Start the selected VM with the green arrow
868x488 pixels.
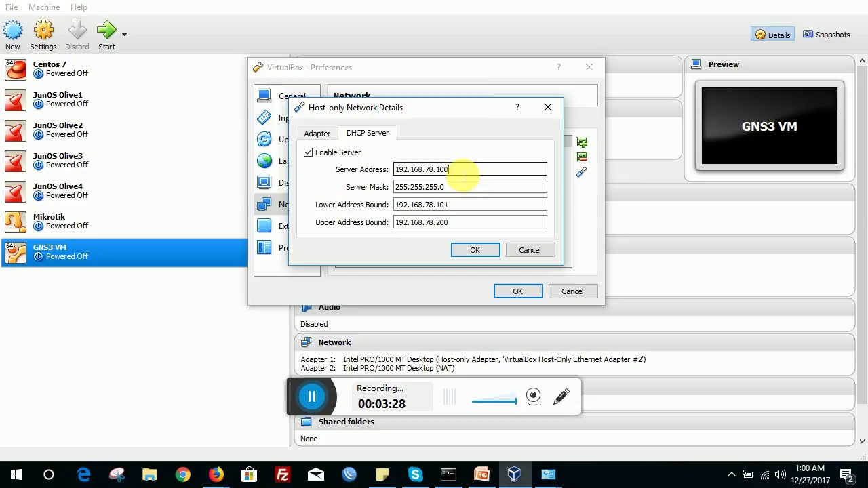pos(106,35)
